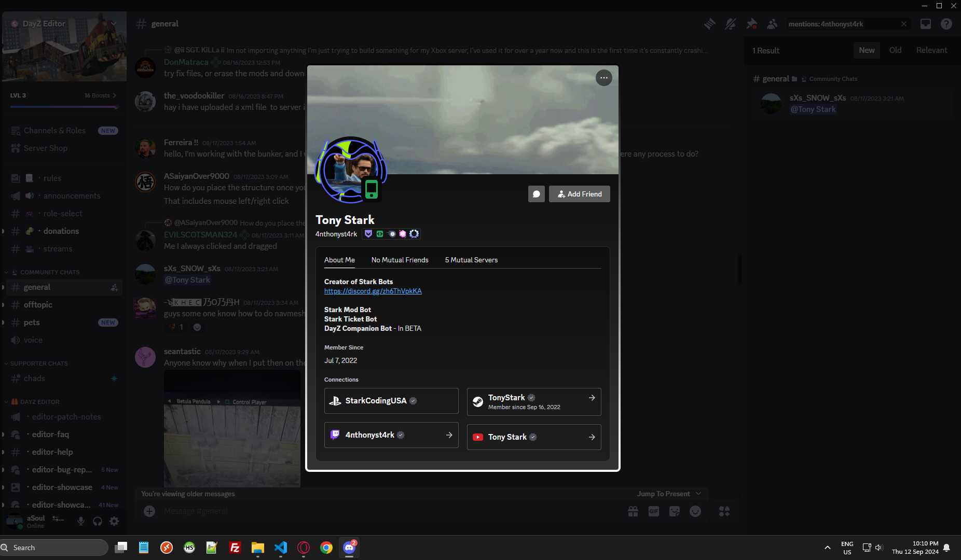Open the GIF picker

pyautogui.click(x=654, y=511)
